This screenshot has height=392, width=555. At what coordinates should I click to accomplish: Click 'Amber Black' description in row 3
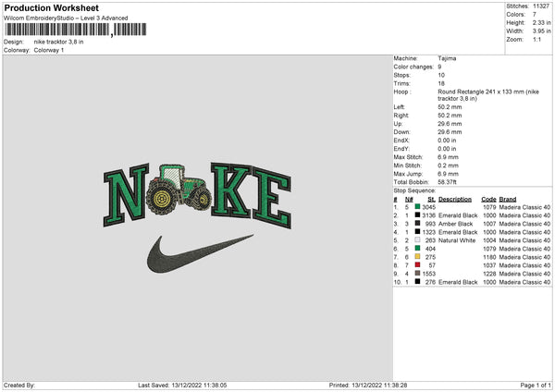tap(455, 224)
